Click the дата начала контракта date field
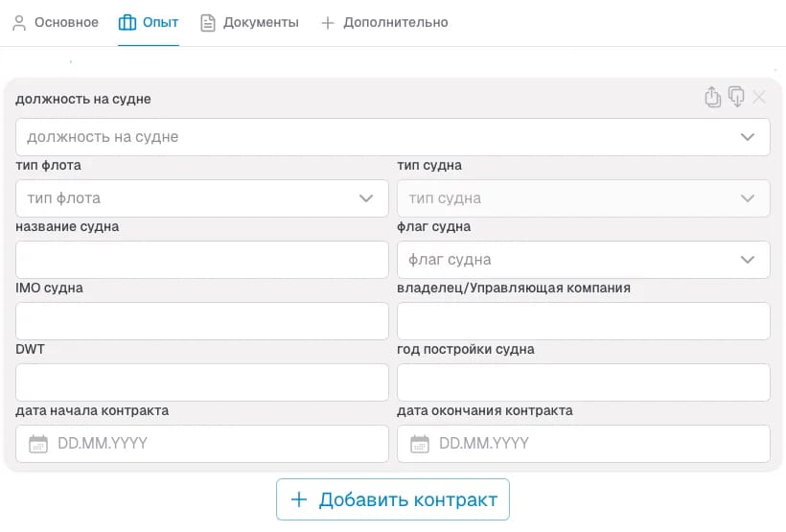This screenshot has width=786, height=532. 202,444
